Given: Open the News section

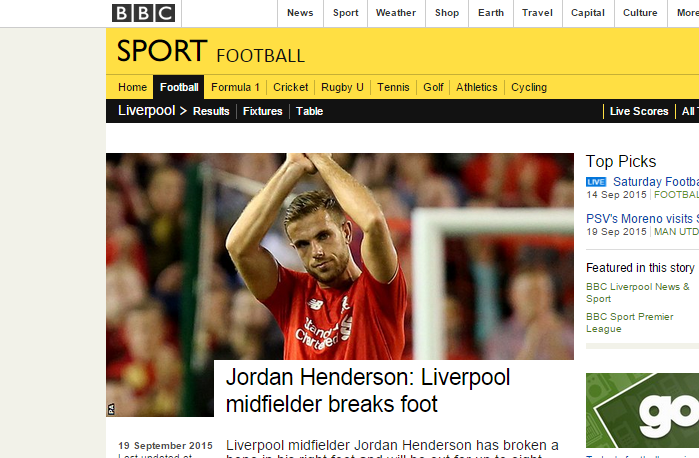Looking at the screenshot, I should click(300, 13).
